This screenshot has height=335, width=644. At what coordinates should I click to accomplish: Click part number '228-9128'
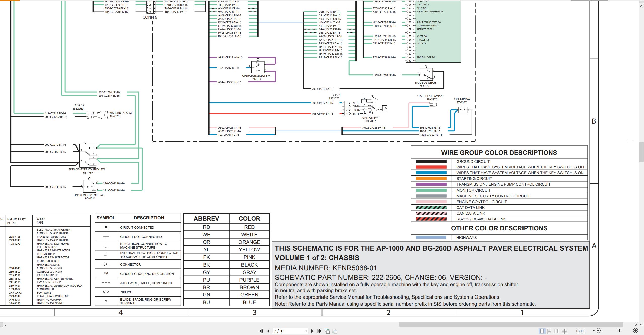tap(15, 237)
